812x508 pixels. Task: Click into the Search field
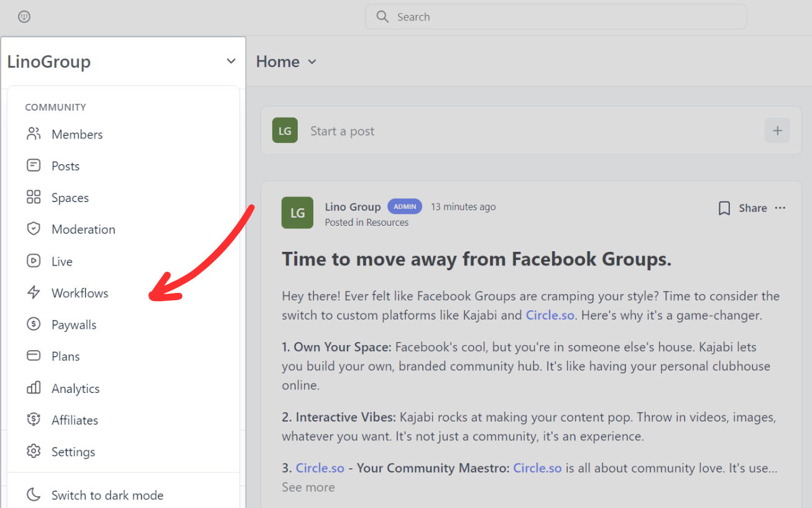556,17
